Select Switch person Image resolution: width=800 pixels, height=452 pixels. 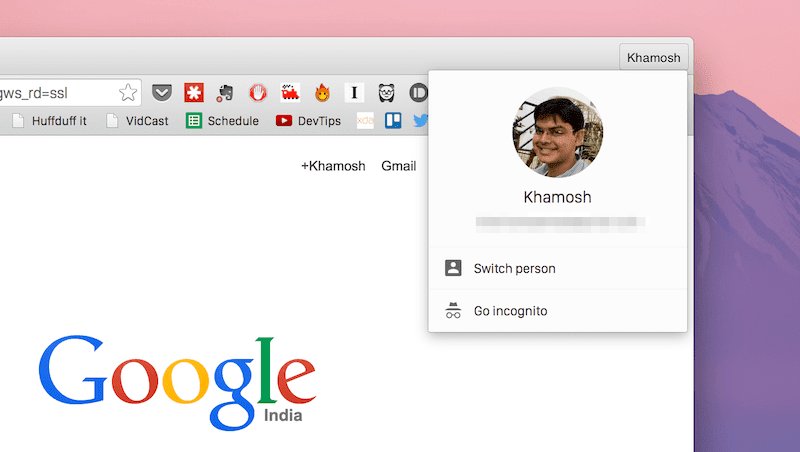coord(558,268)
